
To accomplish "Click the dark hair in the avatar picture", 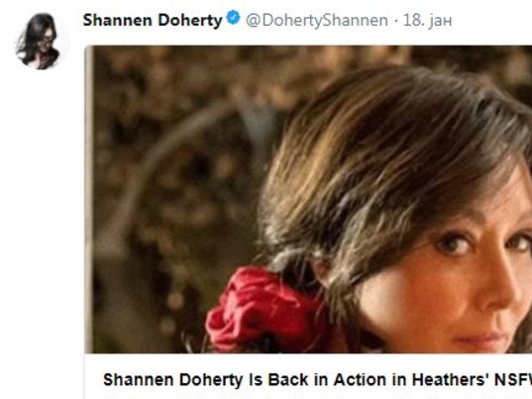I will 34,38.
